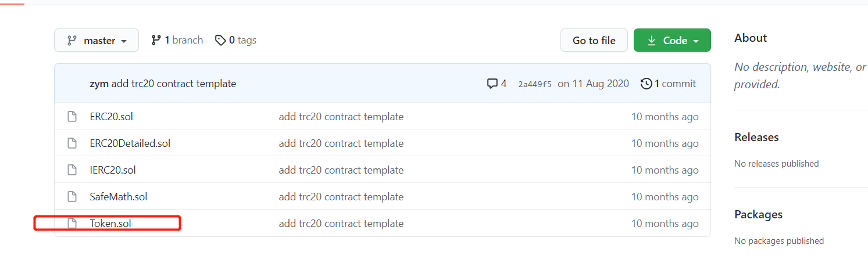Open commit message add trc20 contract template header
The height and width of the screenshot is (270, 868).
pyautogui.click(x=174, y=84)
